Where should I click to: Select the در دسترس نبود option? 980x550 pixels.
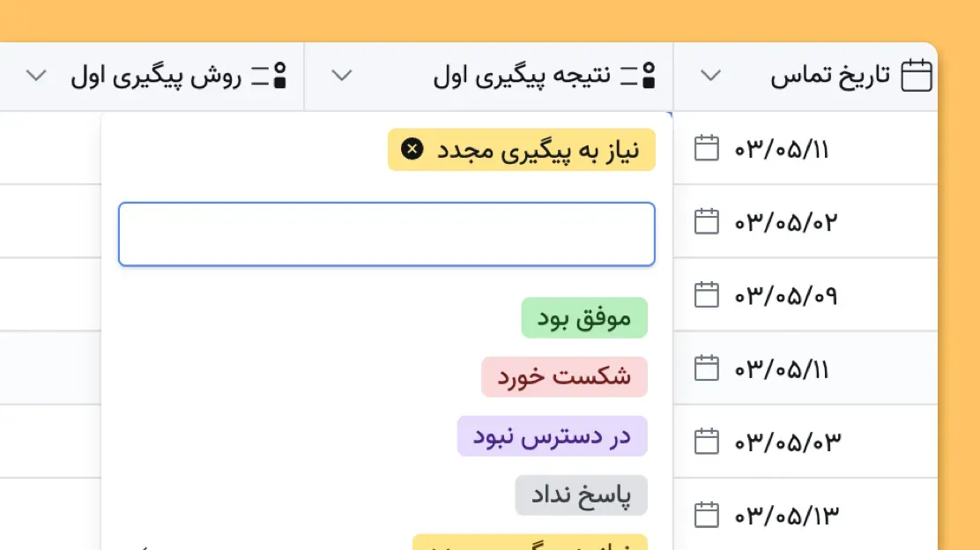pyautogui.click(x=552, y=435)
